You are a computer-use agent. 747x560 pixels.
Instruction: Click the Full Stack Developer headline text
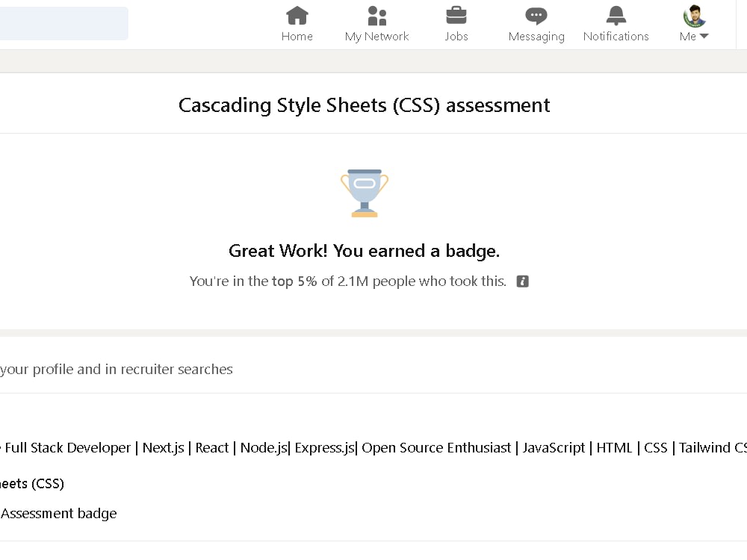67,447
